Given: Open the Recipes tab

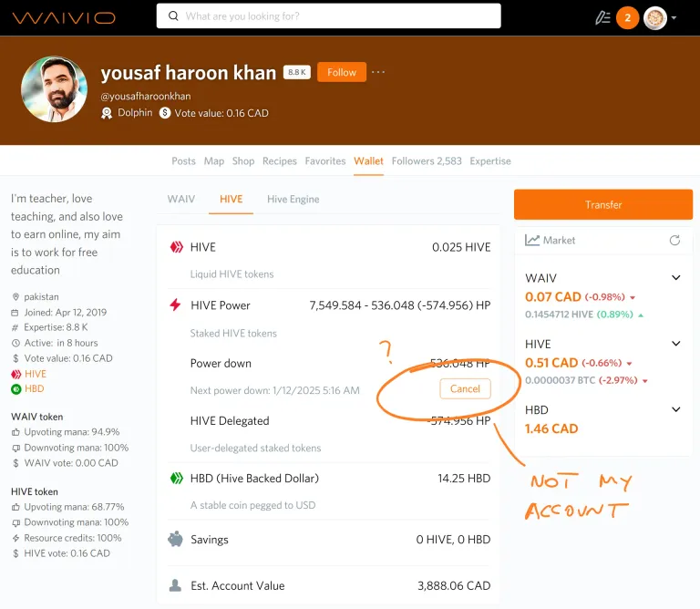Looking at the screenshot, I should pos(280,160).
